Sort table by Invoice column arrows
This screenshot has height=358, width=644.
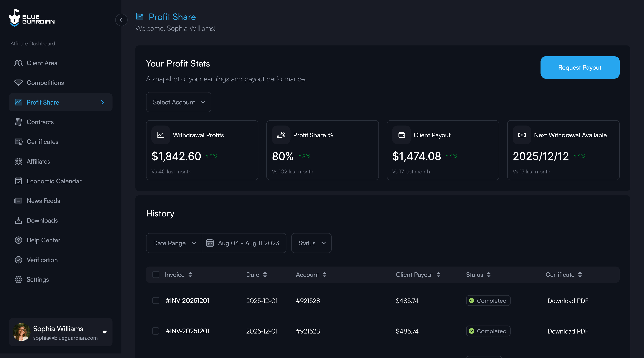[190, 275]
